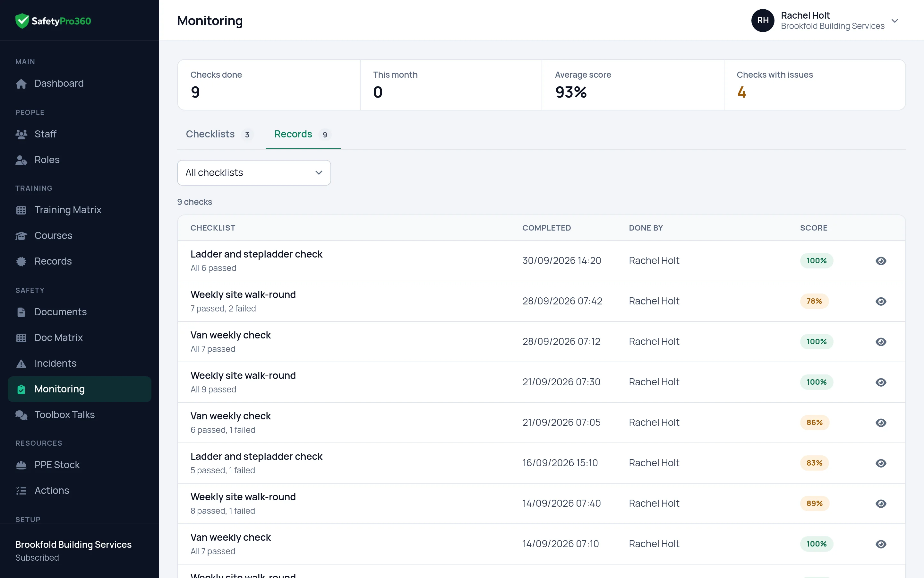
Task: Click Brookfold Building Services in sidebar footer
Action: coord(73,544)
